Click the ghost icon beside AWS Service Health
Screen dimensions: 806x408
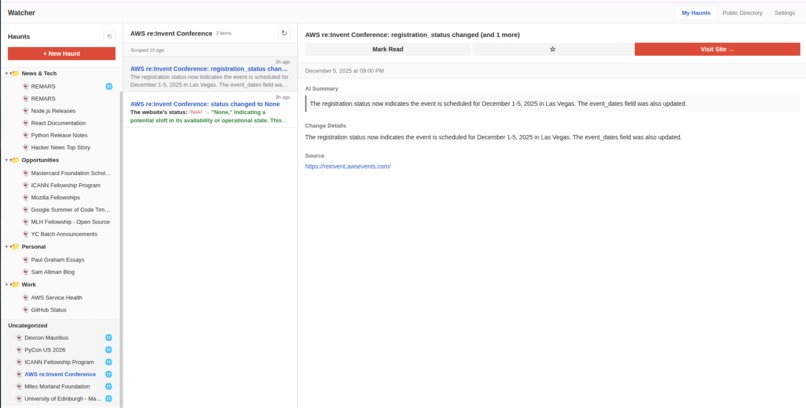point(26,298)
